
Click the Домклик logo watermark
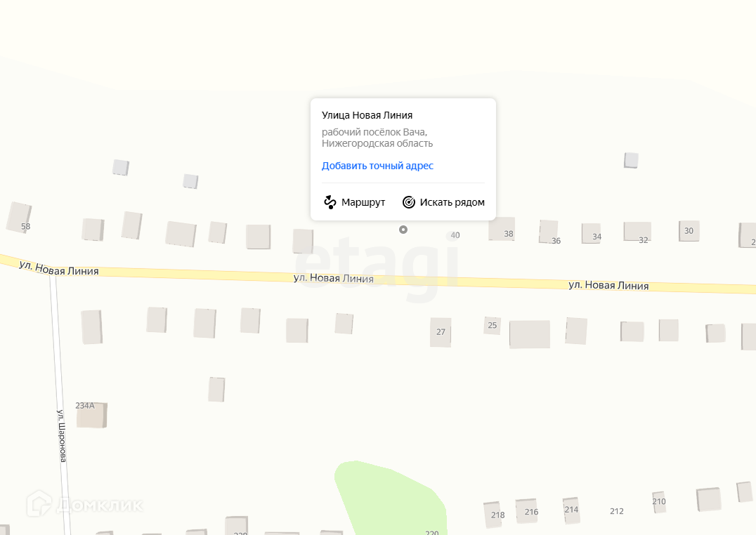coord(85,503)
